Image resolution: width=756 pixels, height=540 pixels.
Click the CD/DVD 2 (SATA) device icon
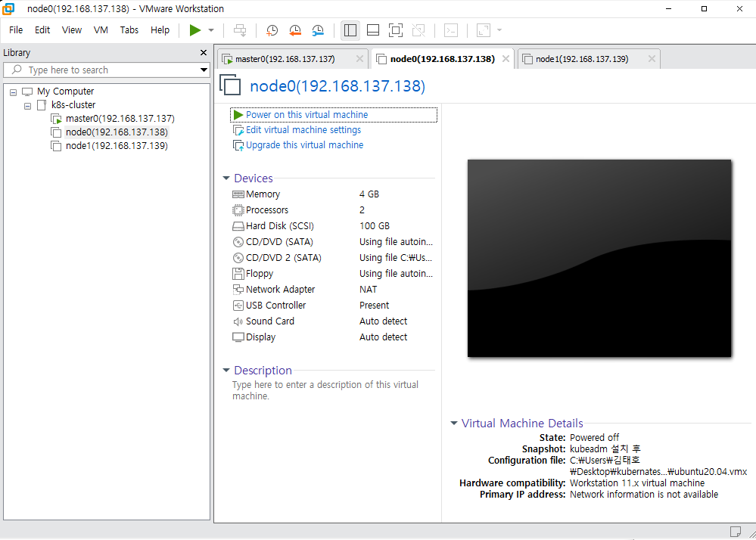(238, 258)
